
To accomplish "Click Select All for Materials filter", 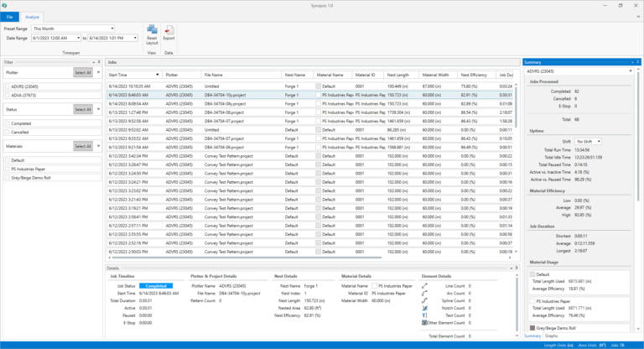I will coord(83,146).
